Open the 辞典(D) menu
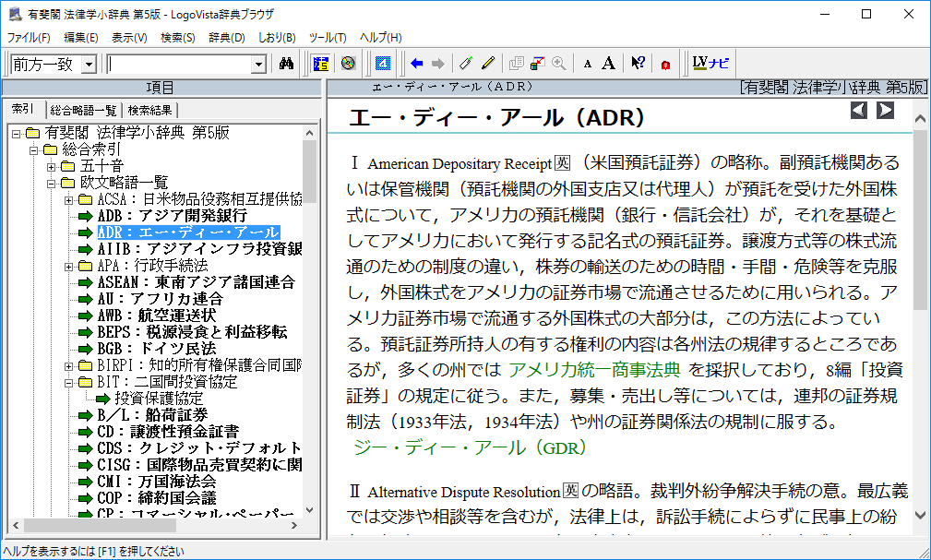 pos(226,38)
